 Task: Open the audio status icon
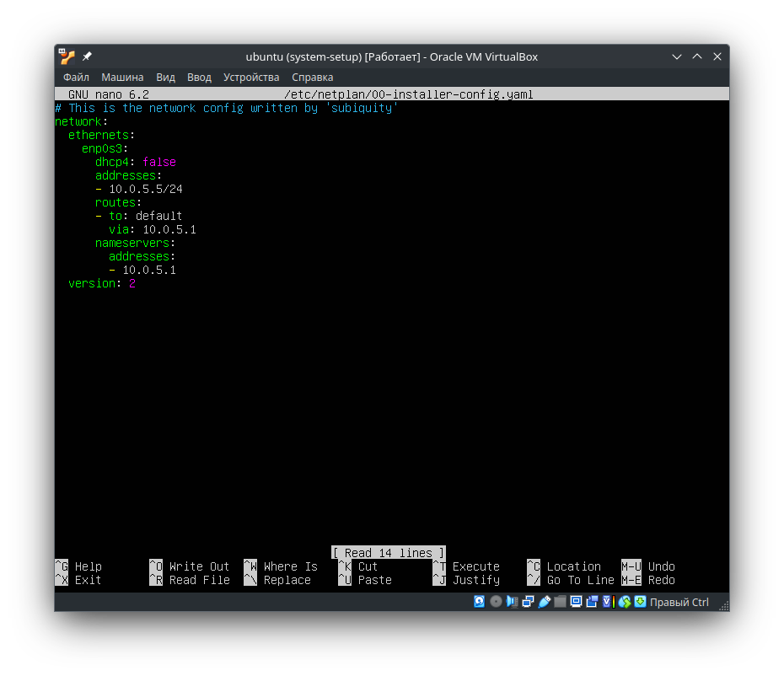coord(512,602)
